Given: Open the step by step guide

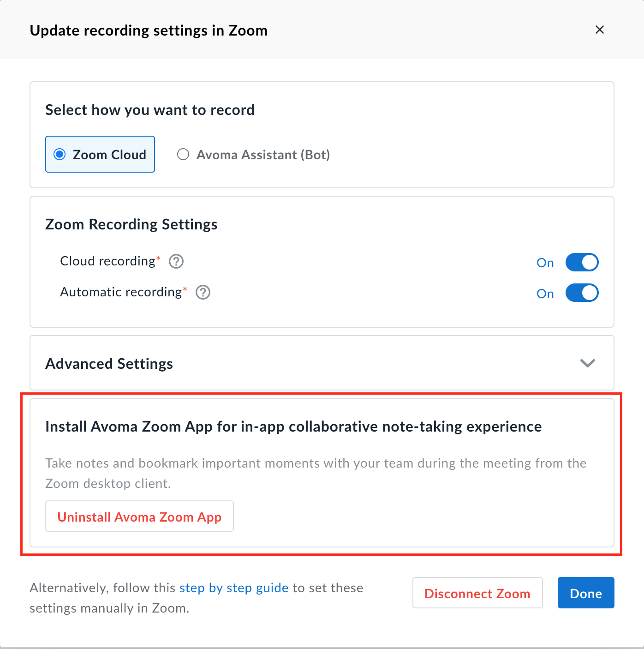Looking at the screenshot, I should (x=233, y=588).
